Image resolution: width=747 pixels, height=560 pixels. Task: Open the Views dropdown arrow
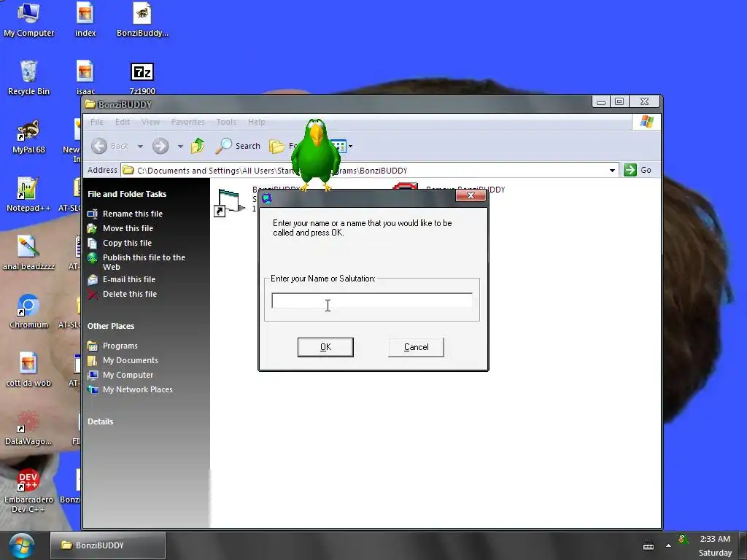(x=351, y=146)
